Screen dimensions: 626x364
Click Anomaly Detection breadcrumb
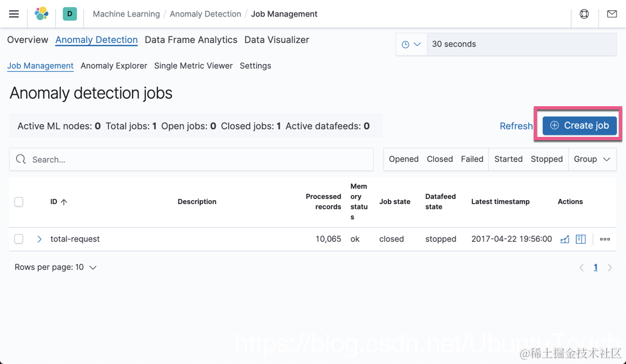[205, 14]
